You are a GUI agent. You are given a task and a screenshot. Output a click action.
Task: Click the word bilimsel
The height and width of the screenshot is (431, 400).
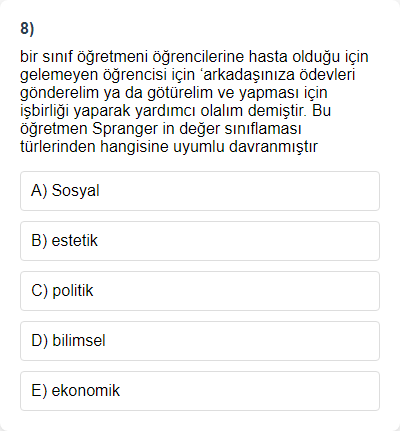click(x=79, y=341)
